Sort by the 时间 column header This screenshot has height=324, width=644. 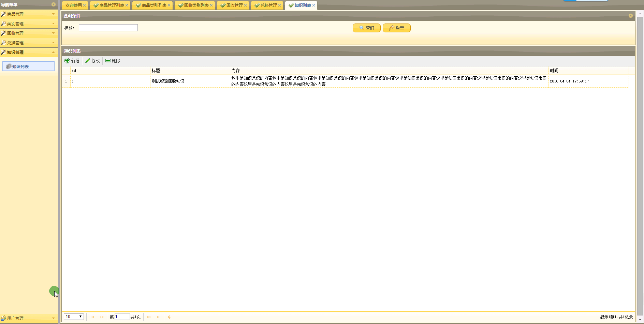(x=589, y=71)
